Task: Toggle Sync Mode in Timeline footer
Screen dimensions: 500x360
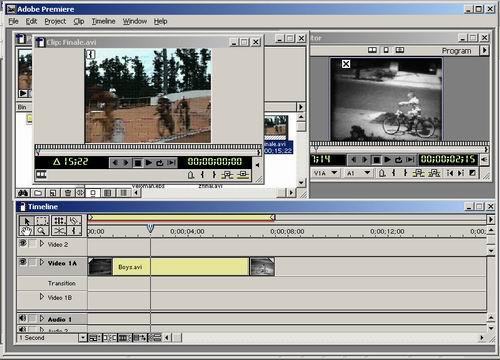Action: (x=155, y=338)
